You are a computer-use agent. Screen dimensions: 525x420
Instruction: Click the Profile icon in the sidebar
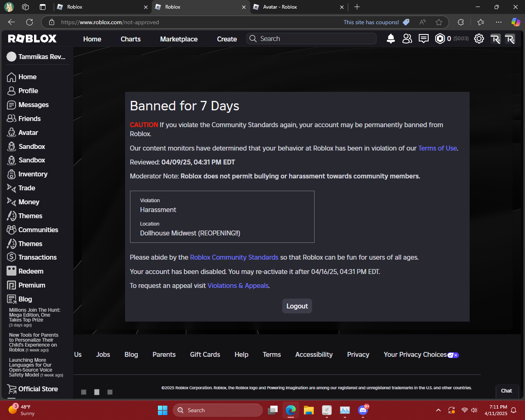11,91
